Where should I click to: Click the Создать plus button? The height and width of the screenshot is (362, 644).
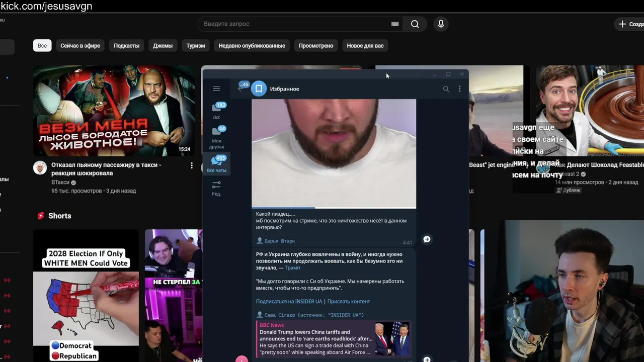[629, 24]
